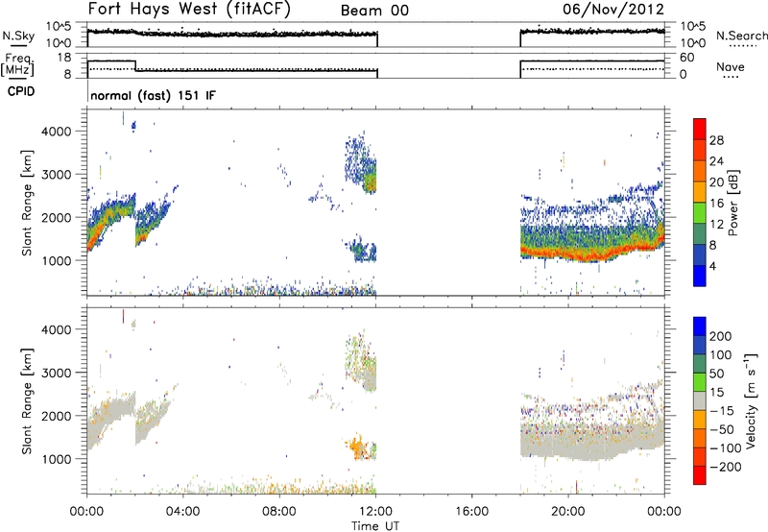Select the '24' label on Power colorbar
This screenshot has width=768, height=532.
click(716, 161)
